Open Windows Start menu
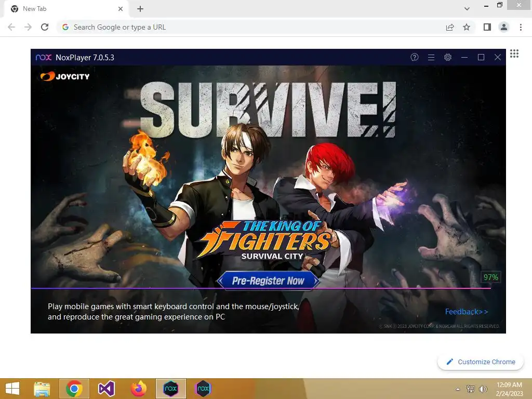The image size is (532, 399). click(12, 389)
